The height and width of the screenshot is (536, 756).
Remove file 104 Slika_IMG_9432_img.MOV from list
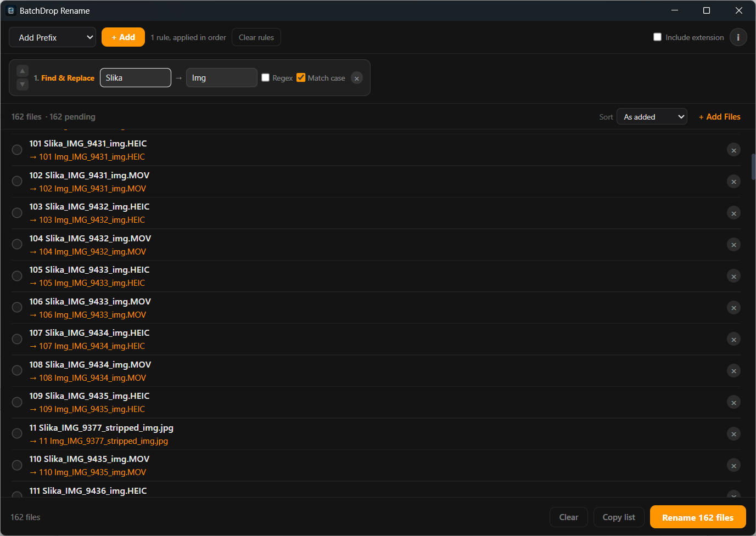733,245
